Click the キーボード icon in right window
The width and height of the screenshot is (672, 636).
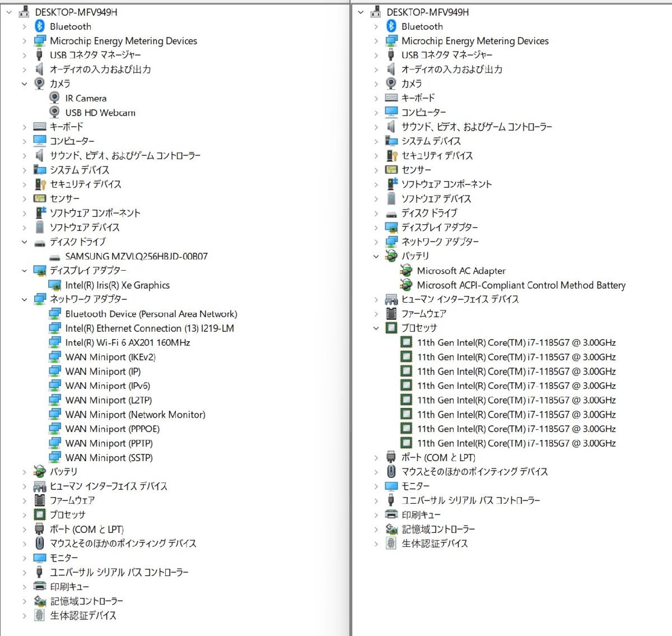point(391,98)
